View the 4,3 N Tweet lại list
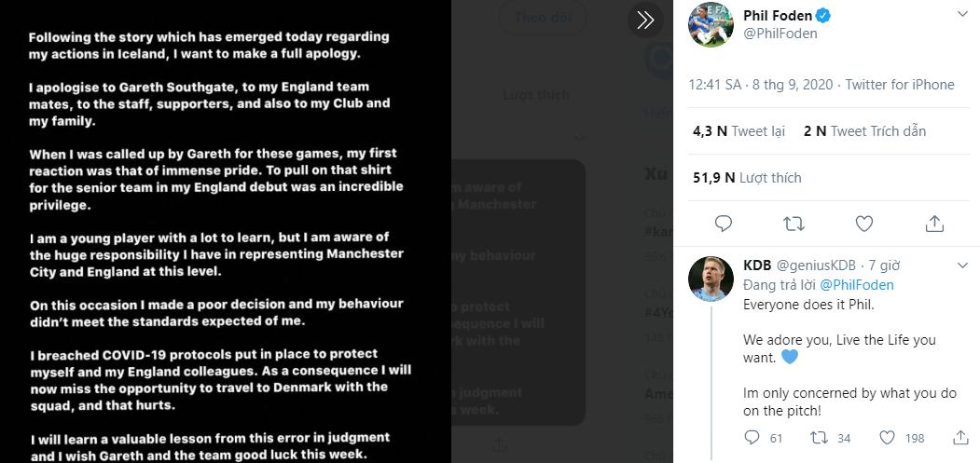This screenshot has width=980, height=463. point(738,131)
